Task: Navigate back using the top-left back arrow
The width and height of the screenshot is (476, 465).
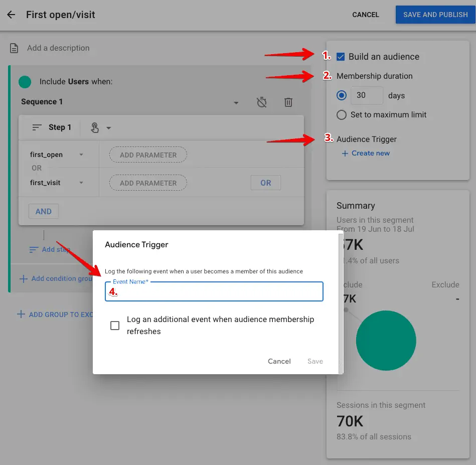Action: pos(11,15)
